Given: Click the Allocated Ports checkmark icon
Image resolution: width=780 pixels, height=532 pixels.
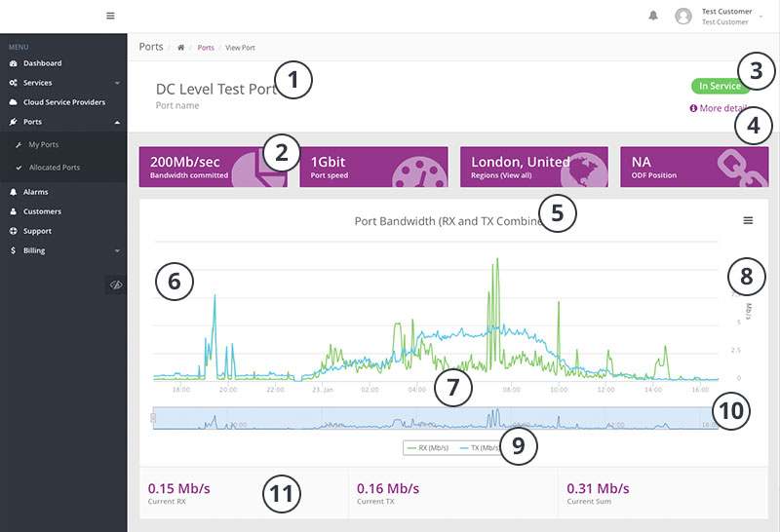Looking at the screenshot, I should 19,168.
